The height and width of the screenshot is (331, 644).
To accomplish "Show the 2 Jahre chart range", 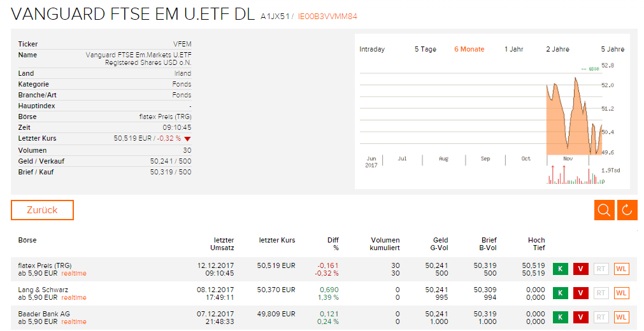I will (558, 49).
